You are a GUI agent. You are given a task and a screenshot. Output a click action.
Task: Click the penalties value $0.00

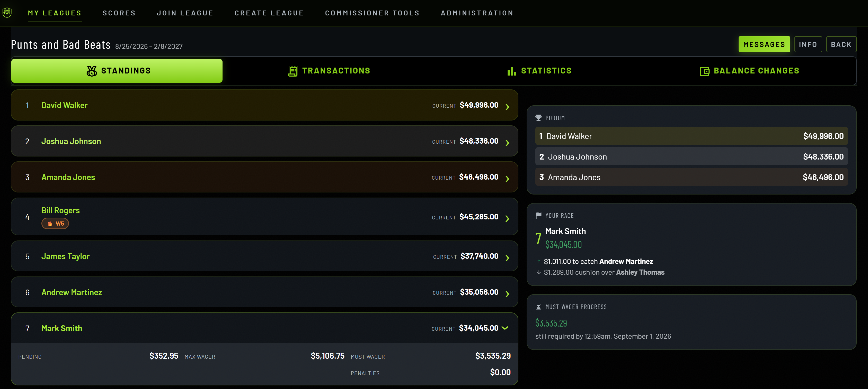[x=500, y=372]
